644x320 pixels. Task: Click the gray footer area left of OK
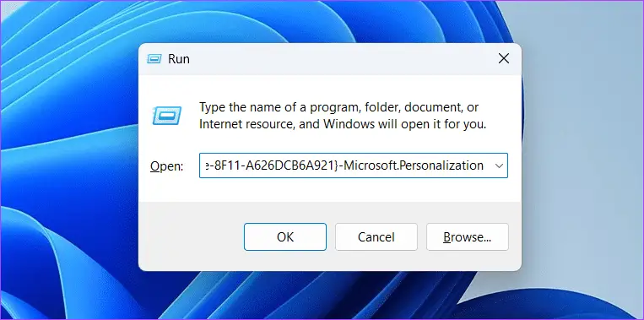[x=191, y=237]
